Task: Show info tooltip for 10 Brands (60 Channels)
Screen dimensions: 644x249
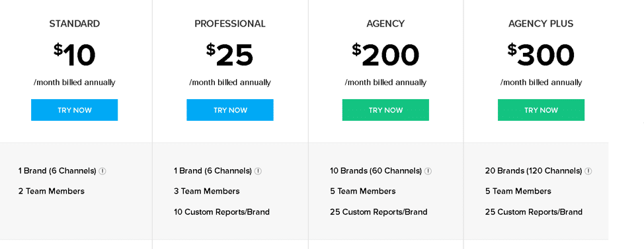Action: click(x=428, y=171)
